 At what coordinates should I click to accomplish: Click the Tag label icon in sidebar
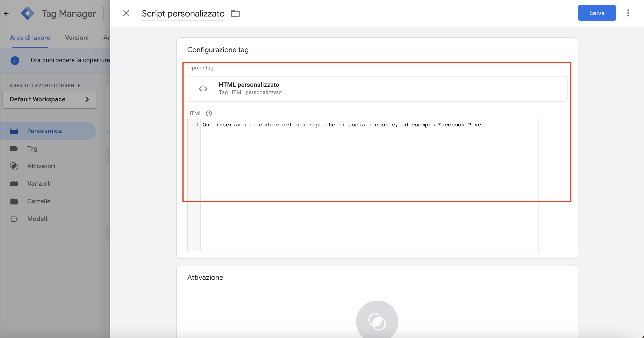tap(14, 149)
